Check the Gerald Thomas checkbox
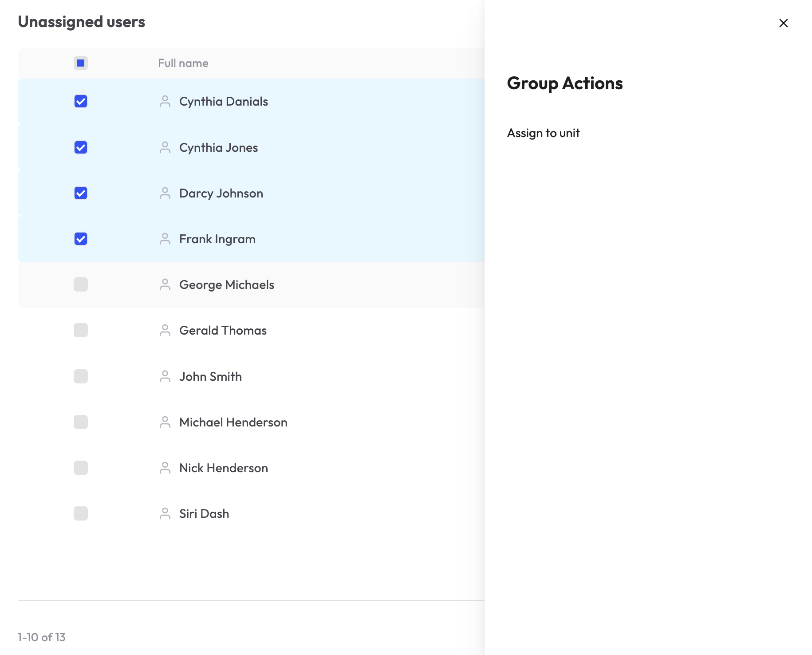The height and width of the screenshot is (655, 812). (x=81, y=330)
